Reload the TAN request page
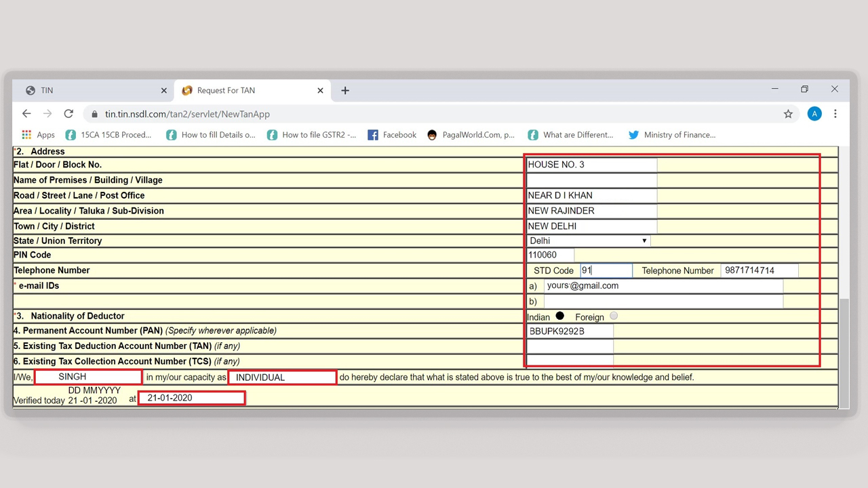Image resolution: width=868 pixels, height=488 pixels. click(x=68, y=114)
